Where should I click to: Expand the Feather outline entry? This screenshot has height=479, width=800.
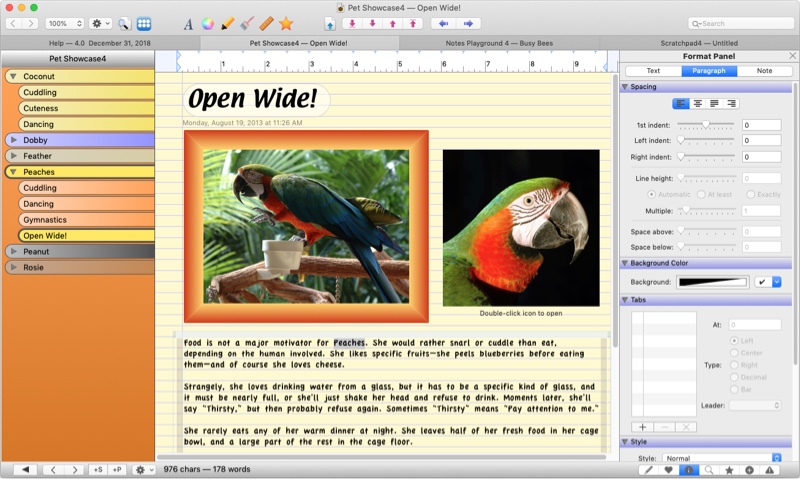[14, 156]
